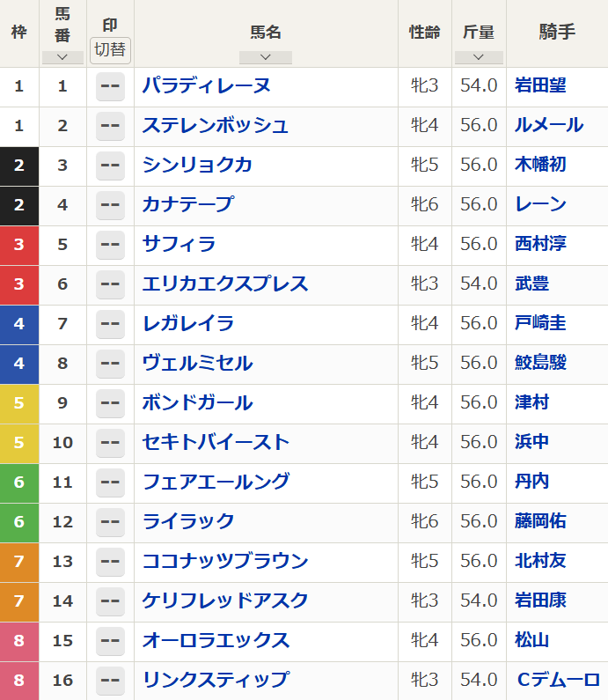Click jockey name 戸崎圭

click(540, 323)
